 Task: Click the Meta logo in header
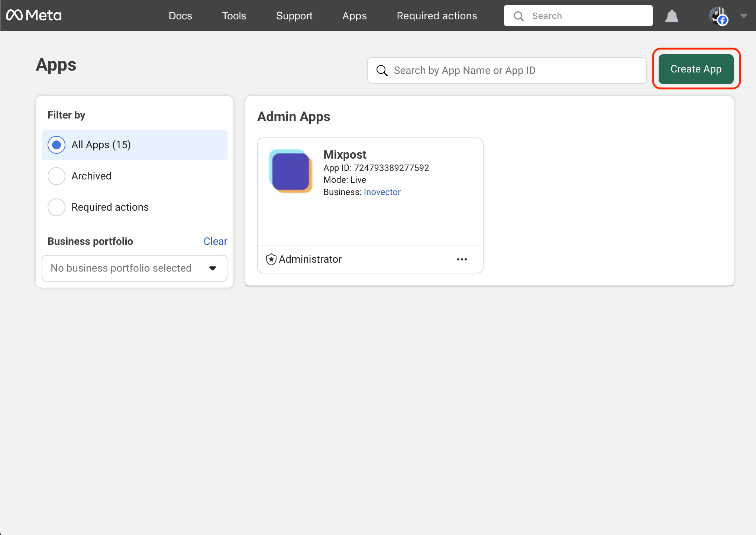tap(34, 15)
